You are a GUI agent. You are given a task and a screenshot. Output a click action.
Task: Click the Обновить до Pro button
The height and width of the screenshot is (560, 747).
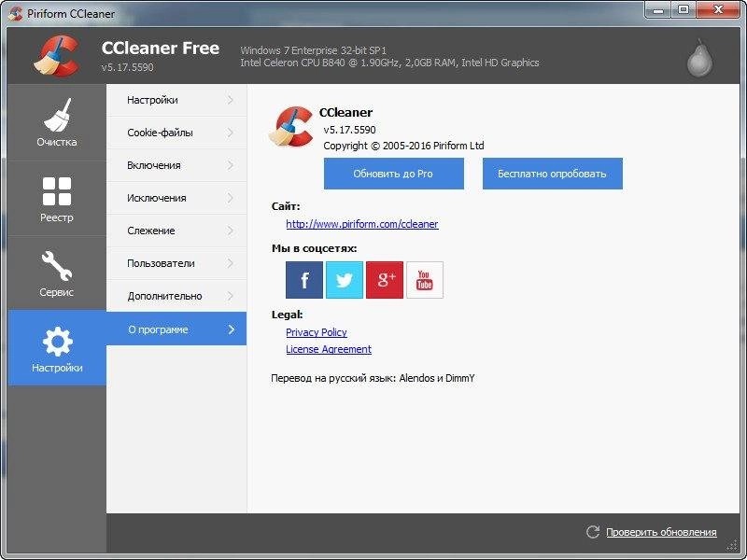393,174
